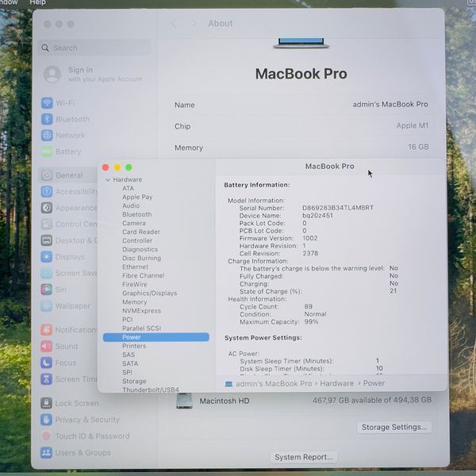
Task: Select NVMExpress in the Hardware list
Action: [x=141, y=311]
